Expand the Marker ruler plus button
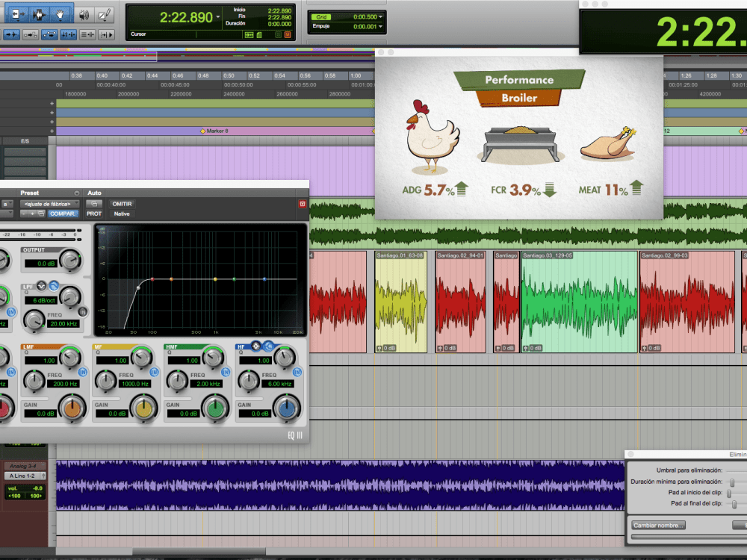Image resolution: width=747 pixels, height=560 pixels. coord(52,131)
